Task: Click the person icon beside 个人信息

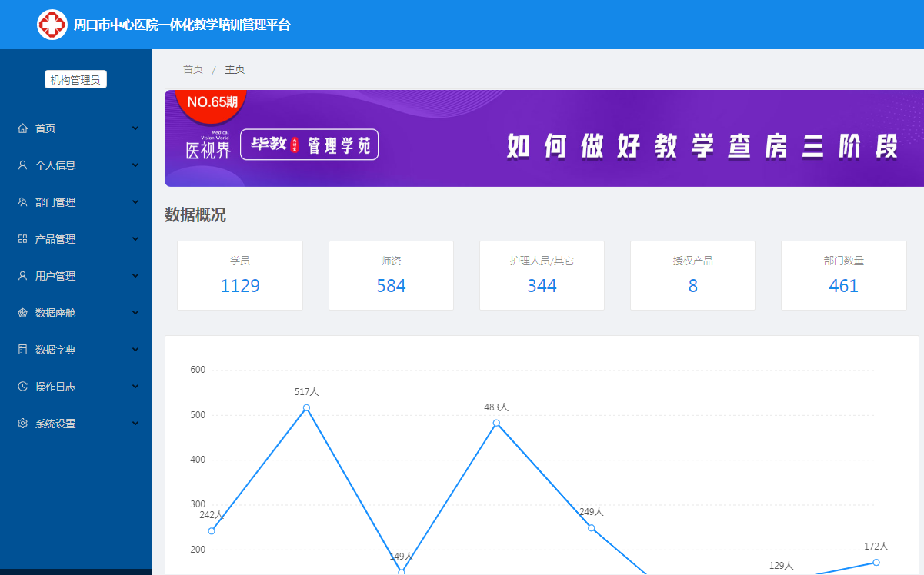Action: (22, 165)
